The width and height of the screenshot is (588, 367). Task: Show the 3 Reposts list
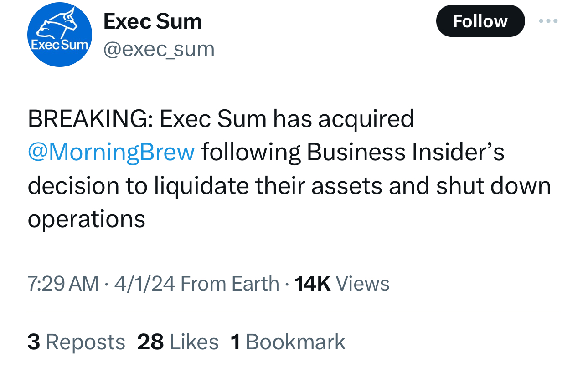[76, 342]
